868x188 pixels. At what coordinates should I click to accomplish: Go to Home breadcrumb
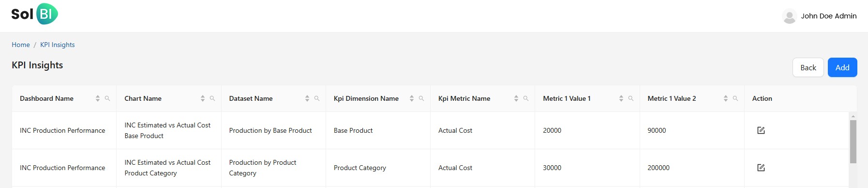[21, 45]
